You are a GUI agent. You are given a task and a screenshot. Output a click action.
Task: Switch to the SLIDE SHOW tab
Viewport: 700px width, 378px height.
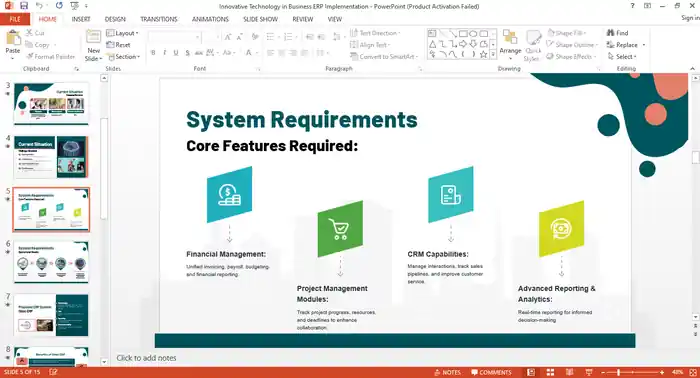260,19
